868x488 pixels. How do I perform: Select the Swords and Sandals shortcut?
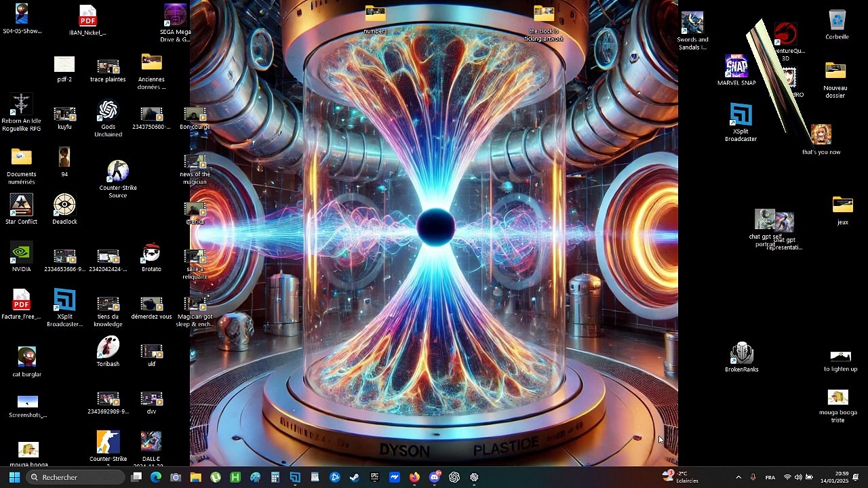coord(692,30)
